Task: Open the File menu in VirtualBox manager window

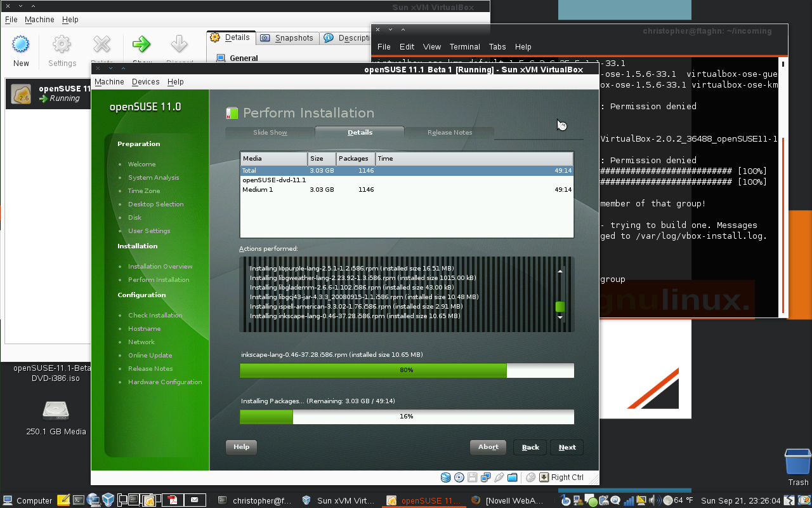Action: [x=11, y=20]
